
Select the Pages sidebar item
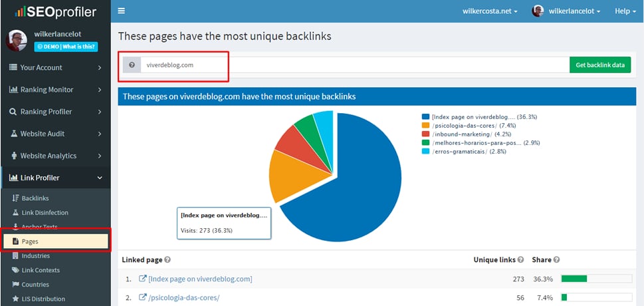tap(55, 241)
